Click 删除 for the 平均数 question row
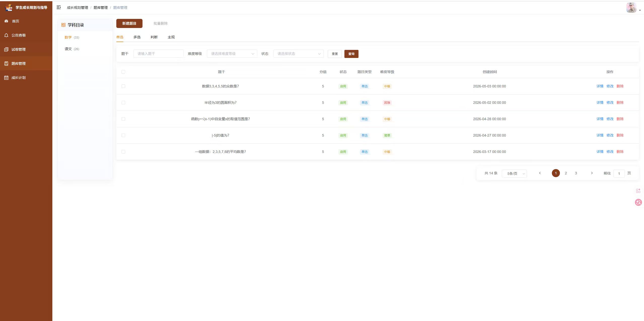This screenshot has width=644, height=321. 620,152
